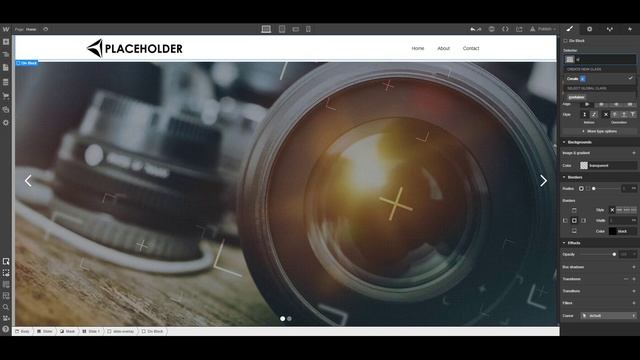The image size is (640, 360).
Task: Adjust the Radius slider handle
Action: [594, 189]
